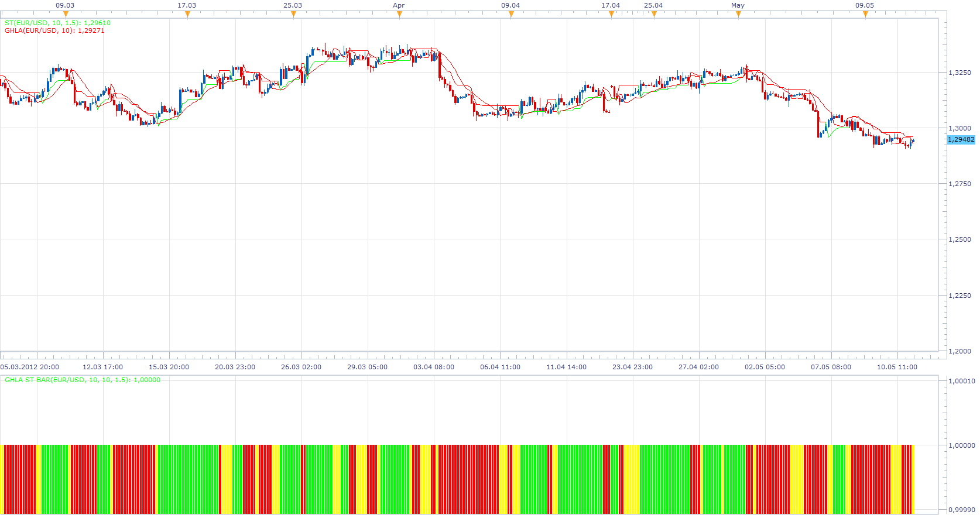The image size is (980, 515).
Task: Click the 1,2750 price axis label
Action: (x=960, y=184)
